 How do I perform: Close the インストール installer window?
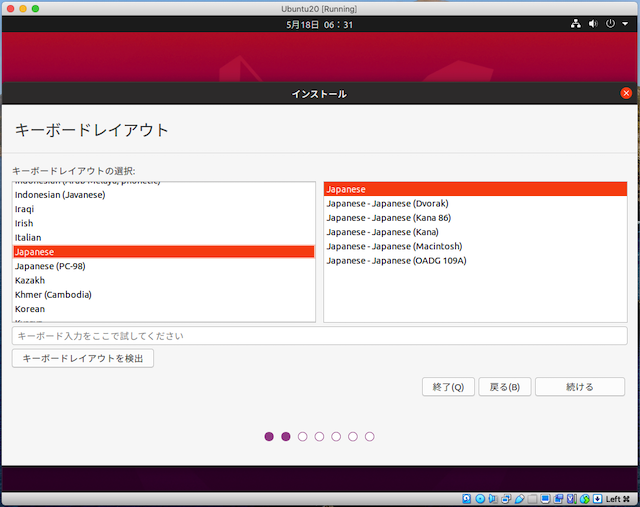click(626, 93)
